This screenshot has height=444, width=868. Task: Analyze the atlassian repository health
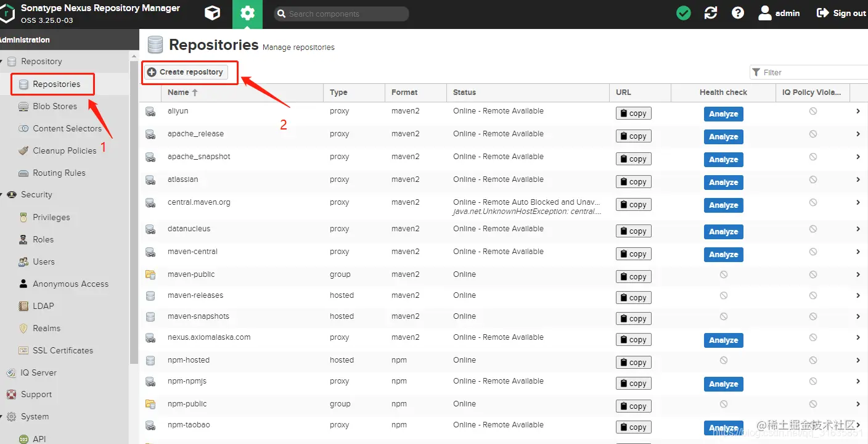click(x=724, y=183)
